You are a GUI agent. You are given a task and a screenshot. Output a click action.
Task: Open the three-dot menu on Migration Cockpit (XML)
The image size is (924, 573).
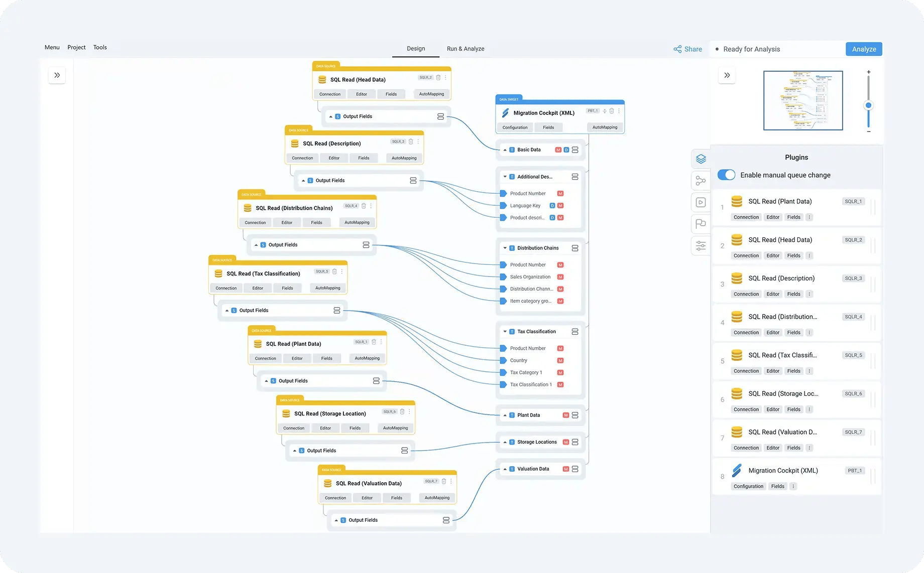(619, 110)
